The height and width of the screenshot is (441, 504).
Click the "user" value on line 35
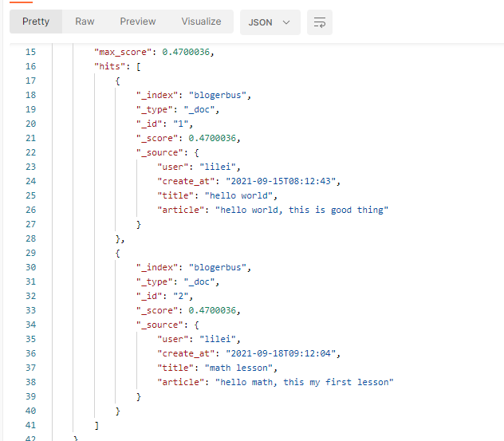(218, 339)
